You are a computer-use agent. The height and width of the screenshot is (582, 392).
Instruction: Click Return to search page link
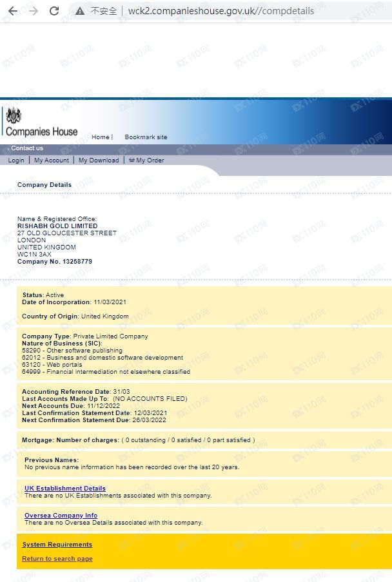tap(57, 559)
